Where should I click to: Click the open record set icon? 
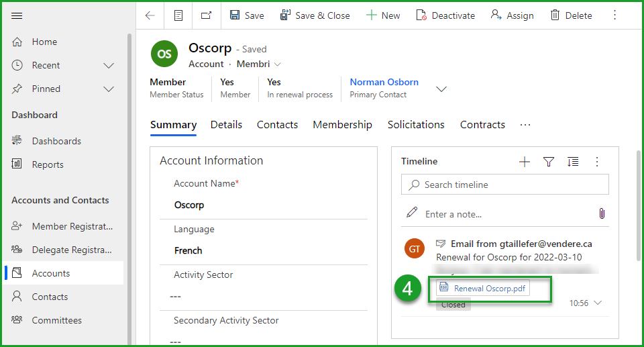pos(178,15)
